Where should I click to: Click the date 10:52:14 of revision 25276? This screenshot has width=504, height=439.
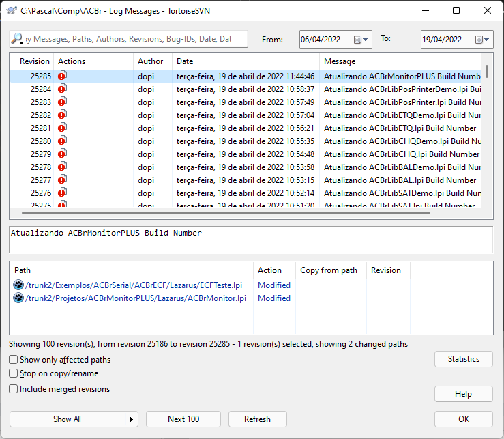coord(246,193)
